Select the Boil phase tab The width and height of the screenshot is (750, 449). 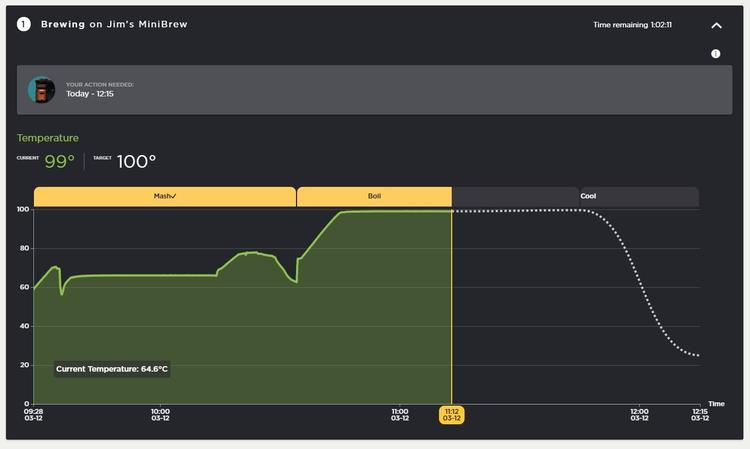tap(374, 197)
